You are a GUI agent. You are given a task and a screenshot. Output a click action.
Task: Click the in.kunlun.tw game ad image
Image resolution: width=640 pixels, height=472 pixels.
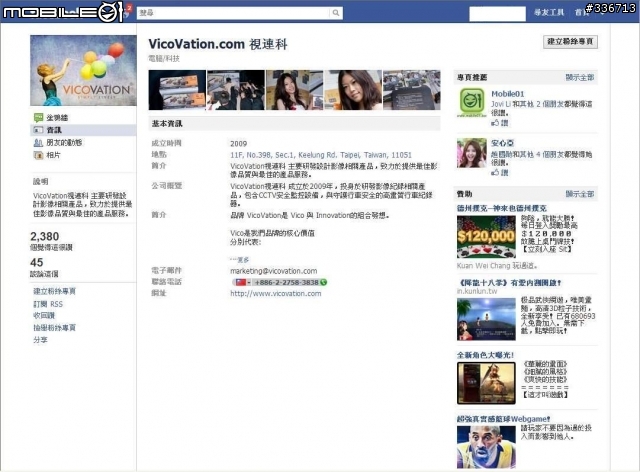coord(486,319)
